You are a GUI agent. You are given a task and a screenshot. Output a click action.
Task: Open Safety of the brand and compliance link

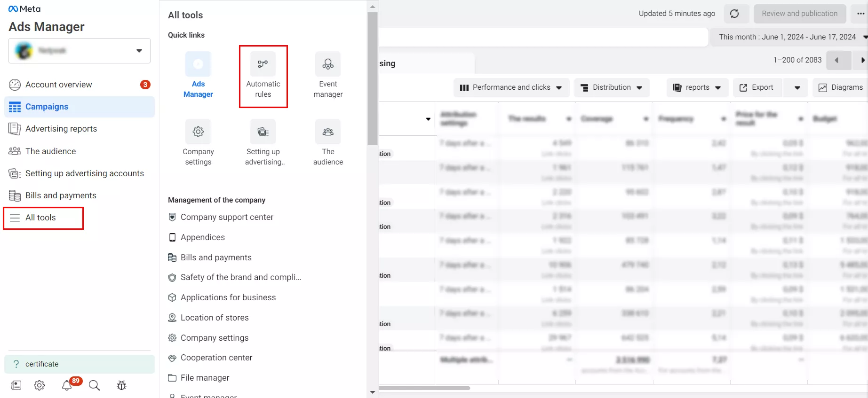coord(241,277)
